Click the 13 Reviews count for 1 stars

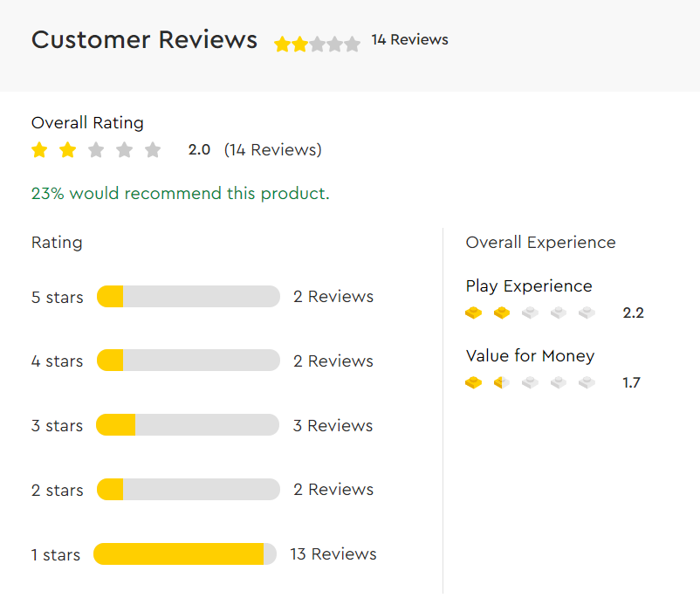tap(333, 554)
